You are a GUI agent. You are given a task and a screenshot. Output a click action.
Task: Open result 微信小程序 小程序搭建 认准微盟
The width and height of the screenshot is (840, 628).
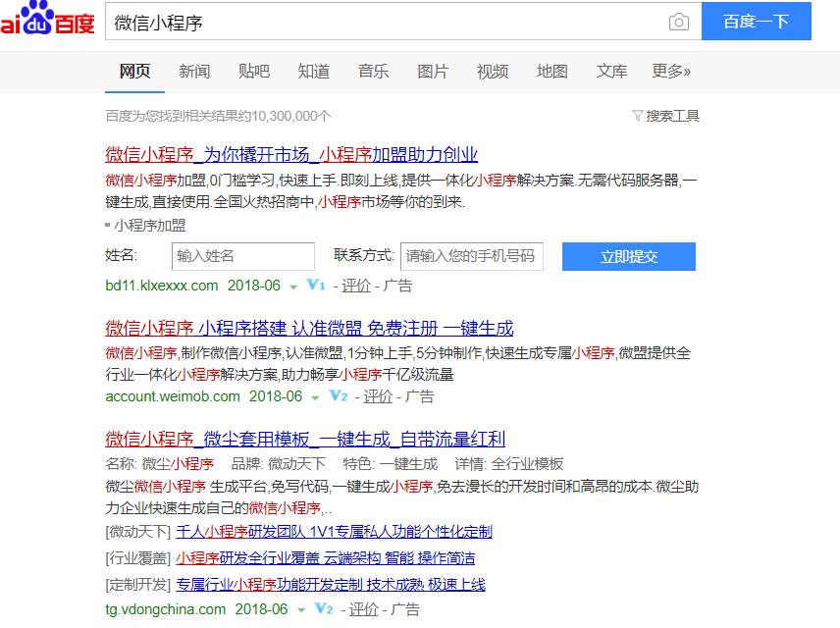(x=309, y=328)
